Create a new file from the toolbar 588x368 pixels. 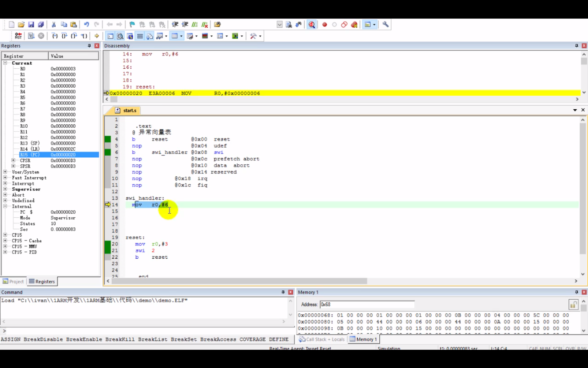click(x=12, y=25)
